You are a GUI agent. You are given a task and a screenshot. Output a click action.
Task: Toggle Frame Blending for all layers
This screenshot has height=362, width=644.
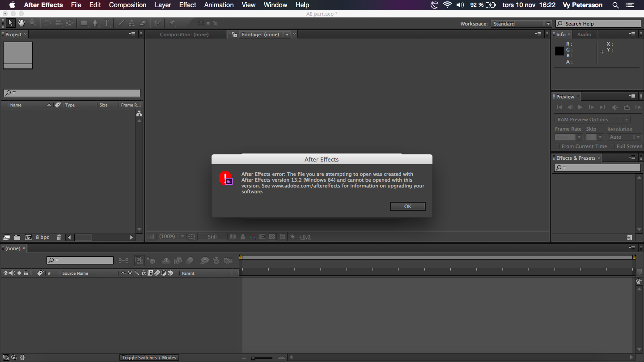pyautogui.click(x=178, y=260)
